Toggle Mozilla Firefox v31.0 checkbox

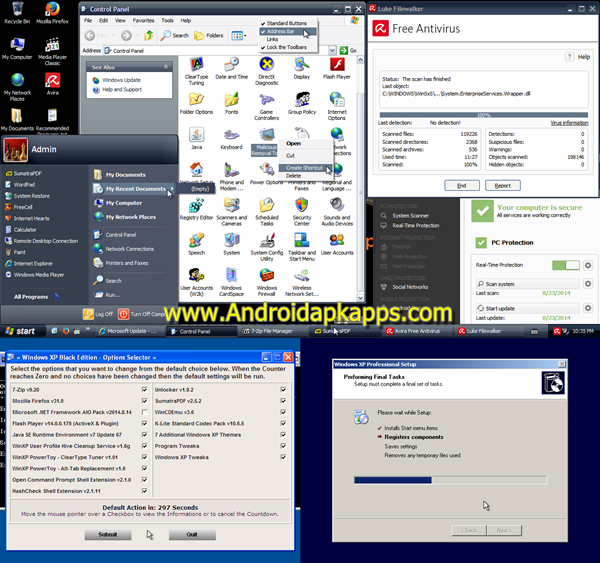[x=144, y=401]
